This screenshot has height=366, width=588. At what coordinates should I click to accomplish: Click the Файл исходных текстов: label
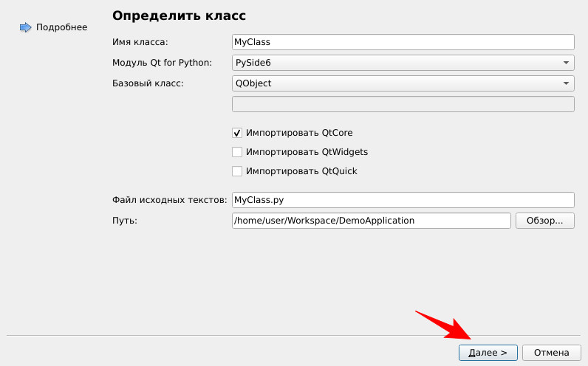point(169,200)
